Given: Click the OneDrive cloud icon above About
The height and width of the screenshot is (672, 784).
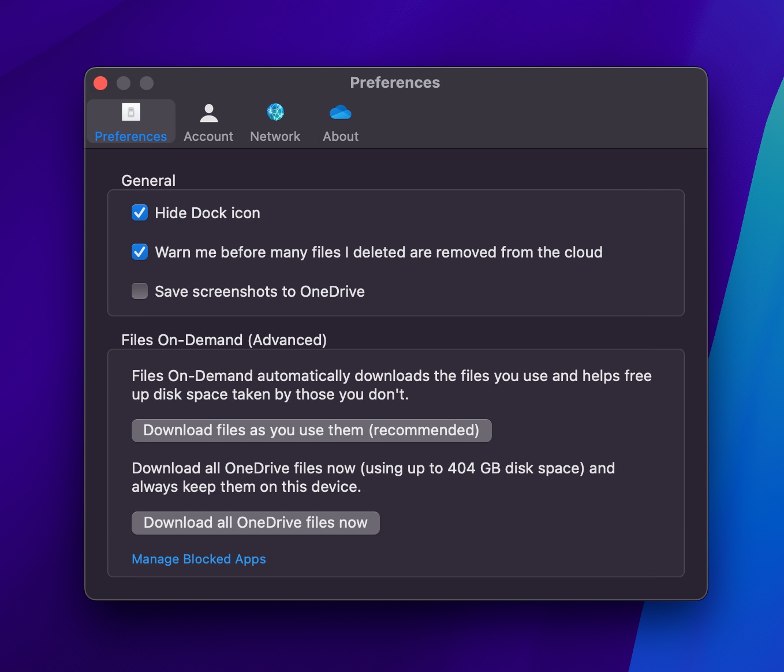Looking at the screenshot, I should (341, 112).
